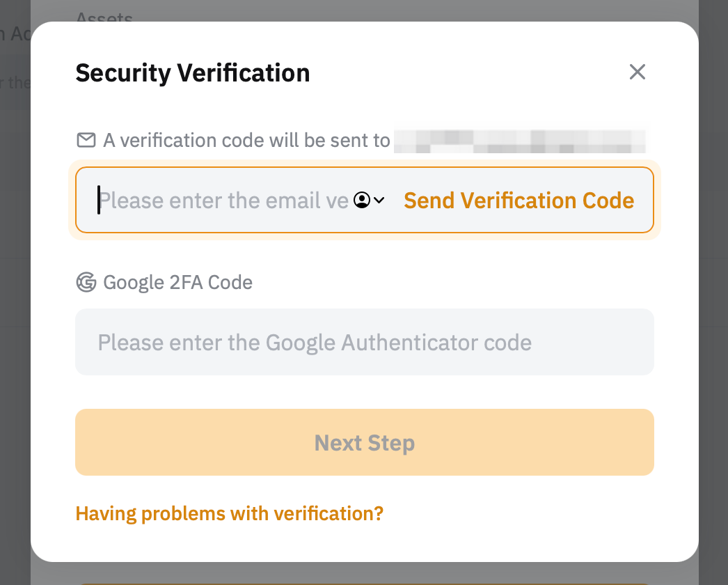This screenshot has width=728, height=585.
Task: Expand the autofill chevron in email field
Action: pyautogui.click(x=379, y=201)
